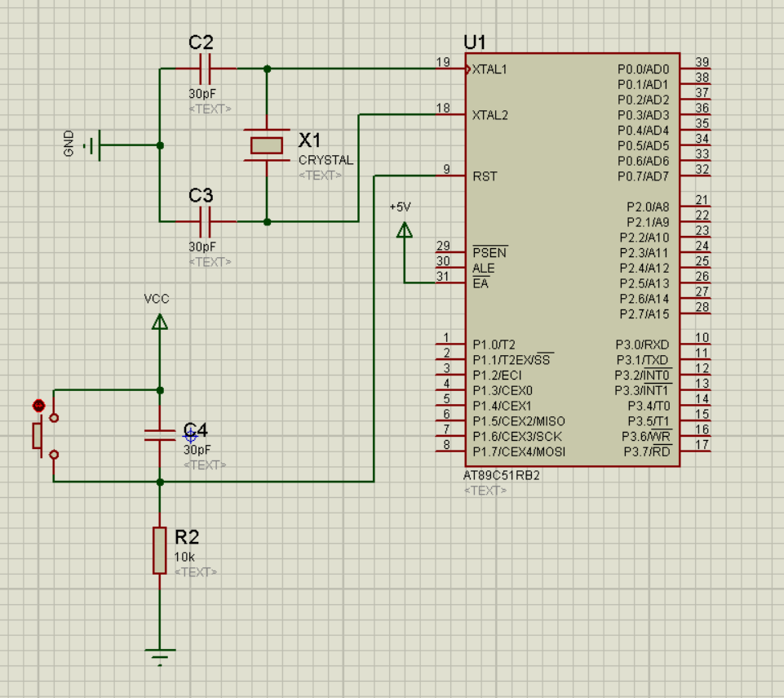Select the VCC power terminal arrow
The height and width of the screenshot is (698, 784).
[x=160, y=322]
